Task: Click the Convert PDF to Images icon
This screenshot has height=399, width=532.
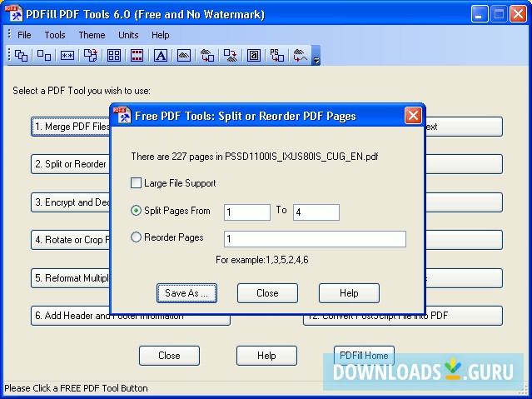Action: [231, 55]
